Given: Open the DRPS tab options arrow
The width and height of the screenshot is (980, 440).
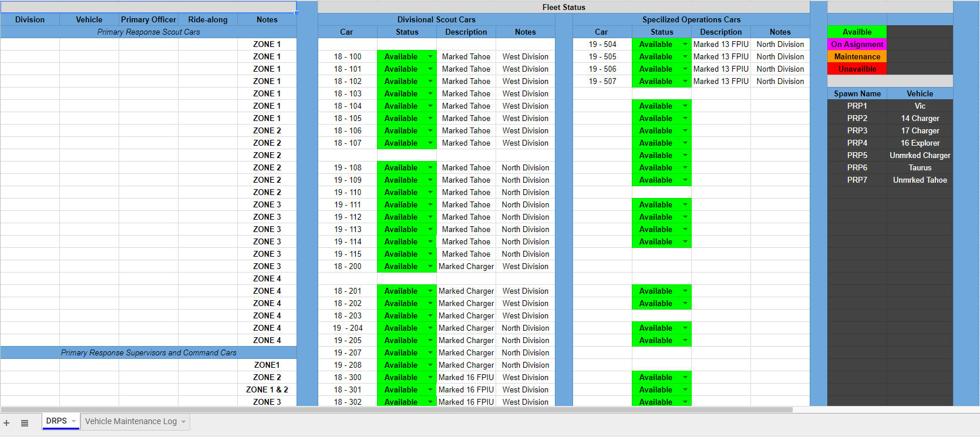Looking at the screenshot, I should click(73, 421).
